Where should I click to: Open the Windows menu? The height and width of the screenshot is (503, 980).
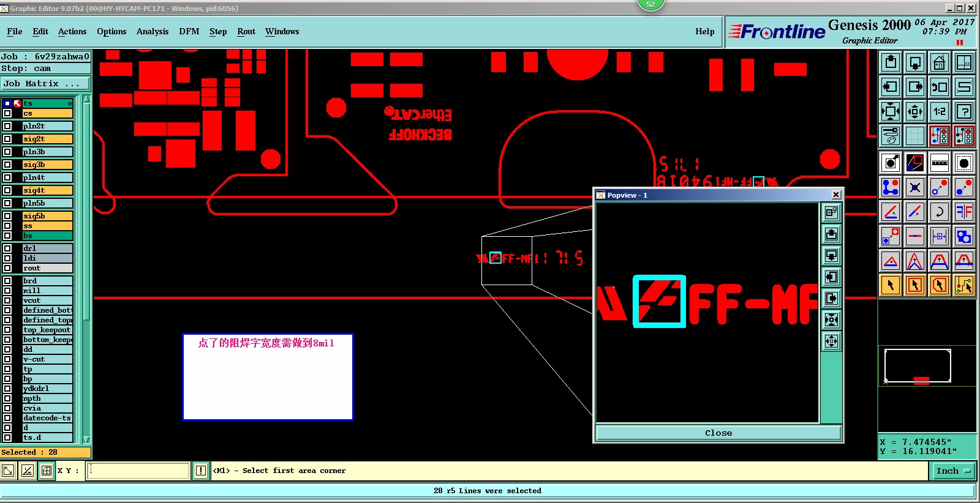pos(282,31)
